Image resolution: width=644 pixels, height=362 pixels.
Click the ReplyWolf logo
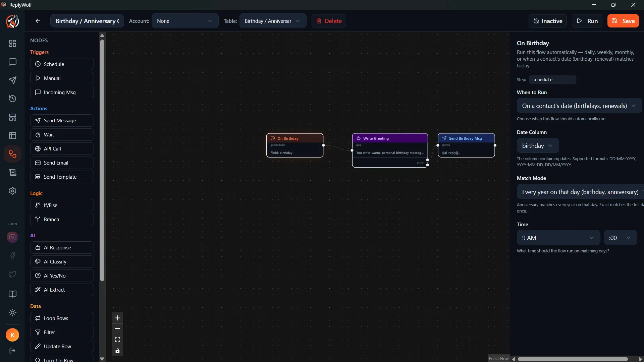pyautogui.click(x=12, y=21)
